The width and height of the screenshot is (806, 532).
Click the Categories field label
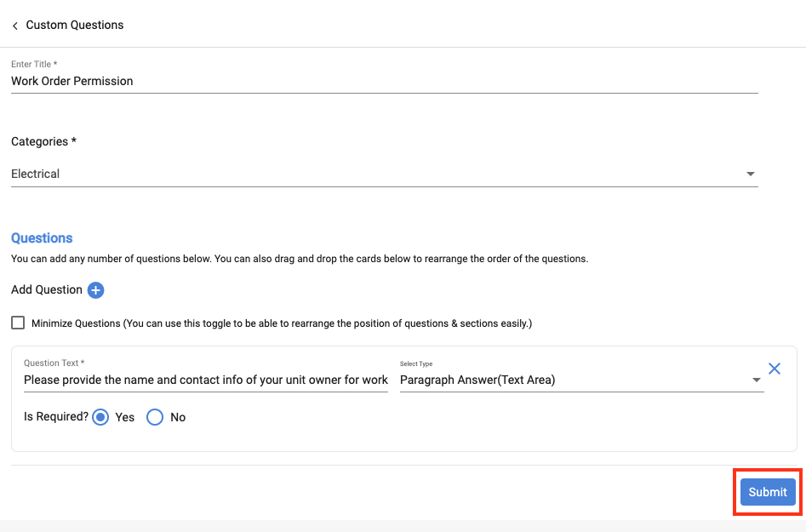[43, 141]
